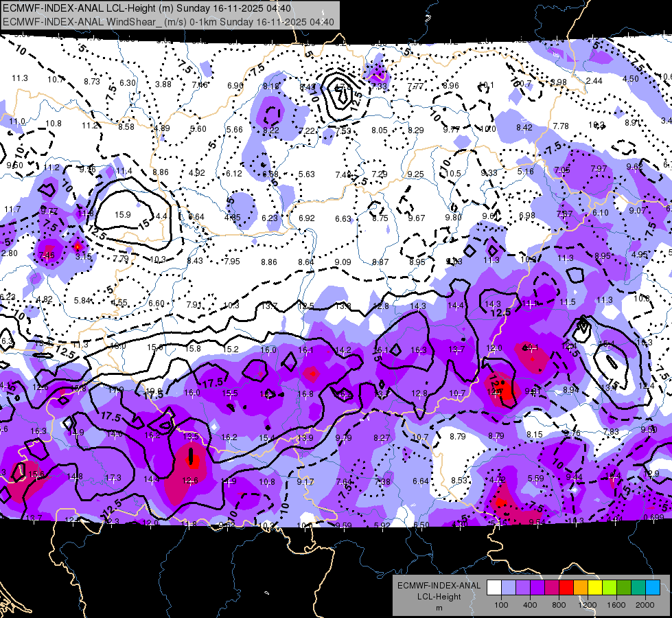The width and height of the screenshot is (672, 618).
Task: Click the orange legend swatch
Action: (581, 587)
